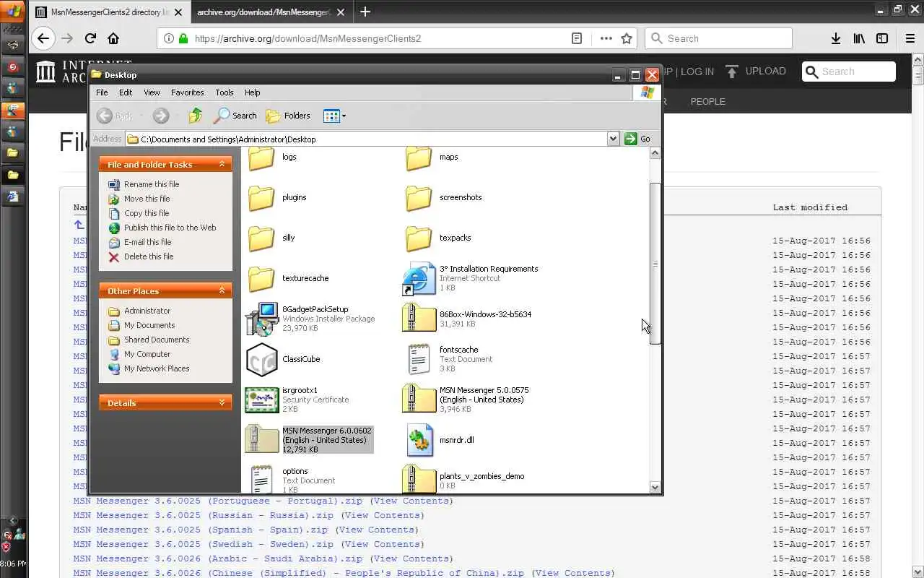
Task: Open the maps folder icon
Action: tap(419, 158)
